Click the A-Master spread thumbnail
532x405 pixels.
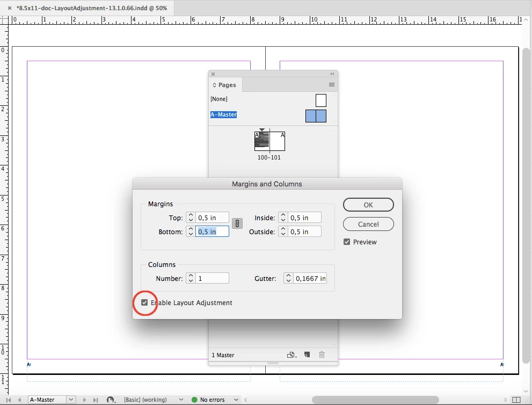click(316, 116)
